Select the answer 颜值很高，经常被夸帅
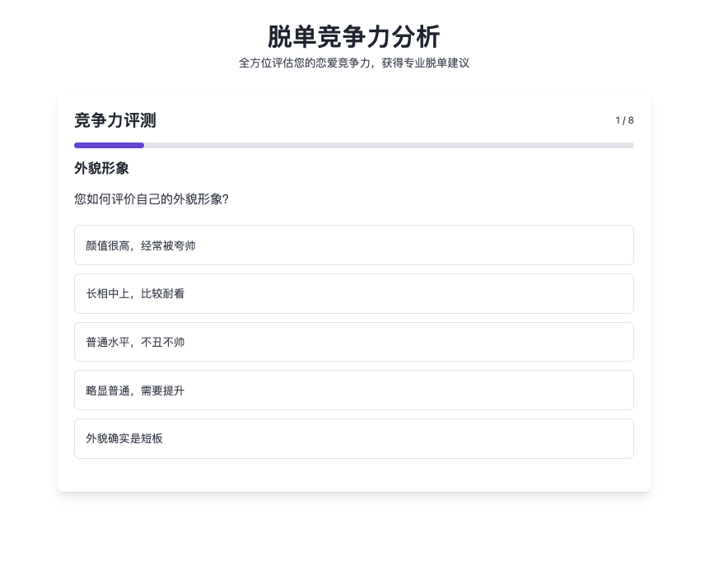728x570 pixels. pos(353,245)
